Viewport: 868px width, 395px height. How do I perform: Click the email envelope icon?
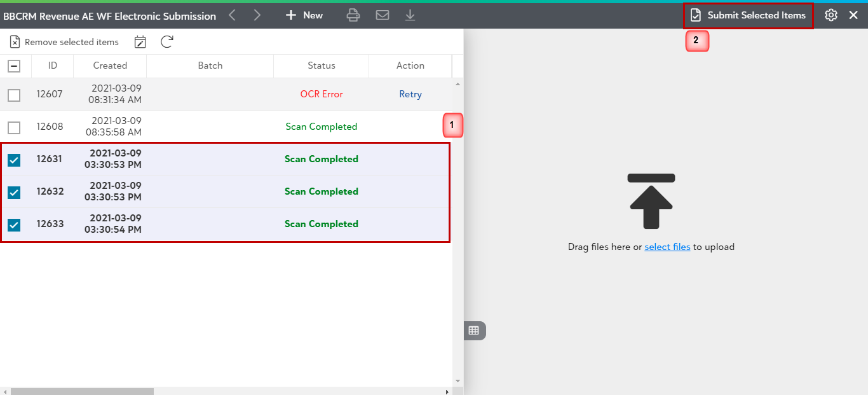pos(383,15)
